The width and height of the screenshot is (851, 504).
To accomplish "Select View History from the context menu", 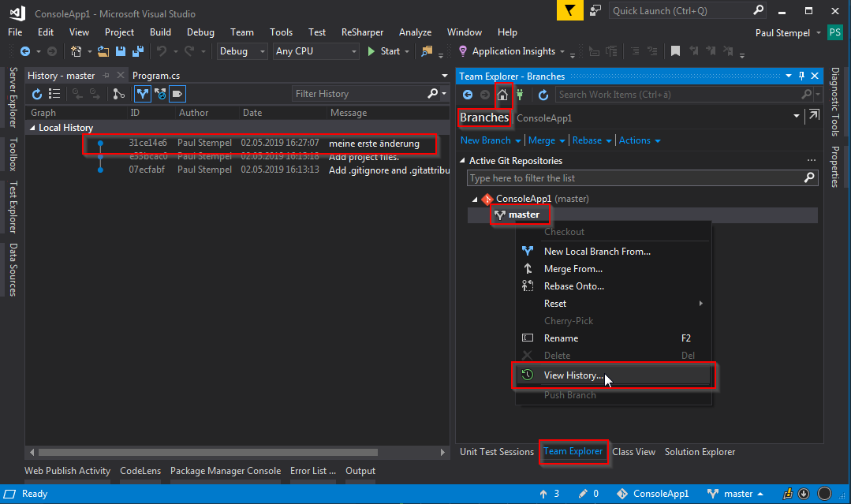I will 573,375.
